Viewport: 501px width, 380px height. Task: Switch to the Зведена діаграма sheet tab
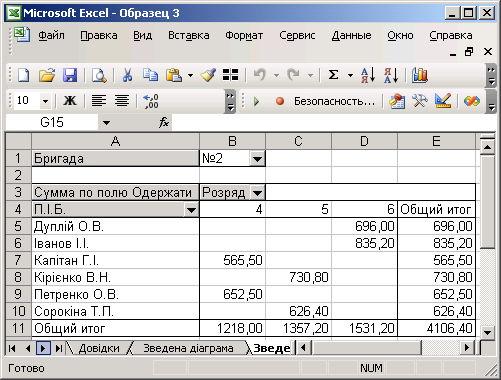pyautogui.click(x=188, y=348)
